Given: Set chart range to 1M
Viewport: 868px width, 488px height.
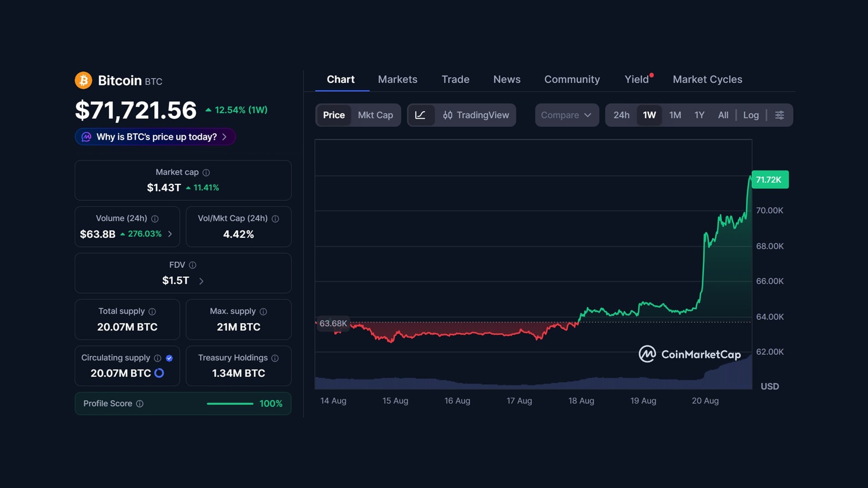Looking at the screenshot, I should (x=675, y=115).
